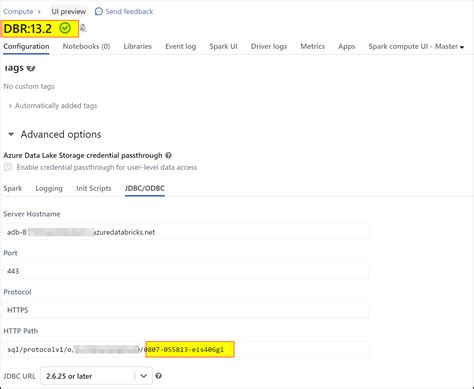Open the JDBC URL help icon
474x389 pixels.
159,376
